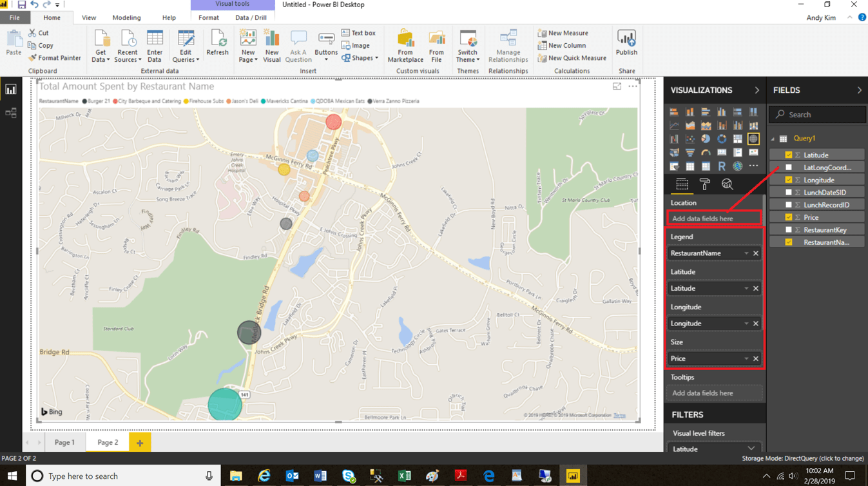Click Format Painter in Clipboard group
The height and width of the screenshot is (486, 868).
pyautogui.click(x=55, y=58)
